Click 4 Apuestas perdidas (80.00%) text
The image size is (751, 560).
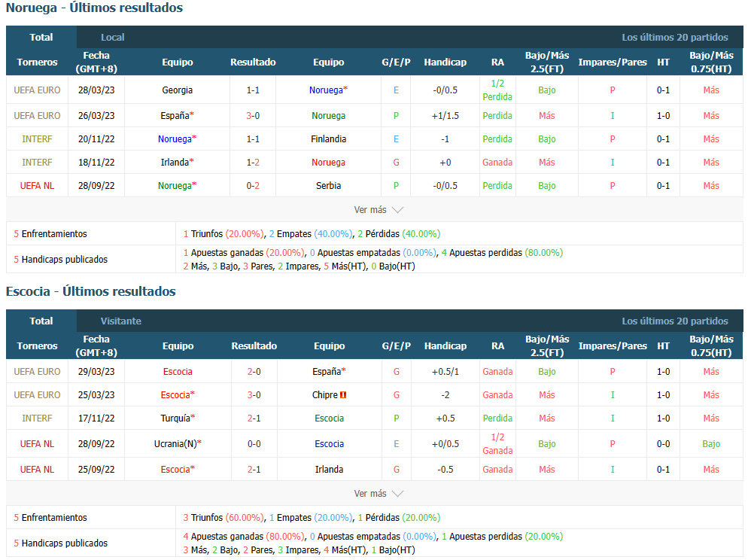tap(502, 252)
